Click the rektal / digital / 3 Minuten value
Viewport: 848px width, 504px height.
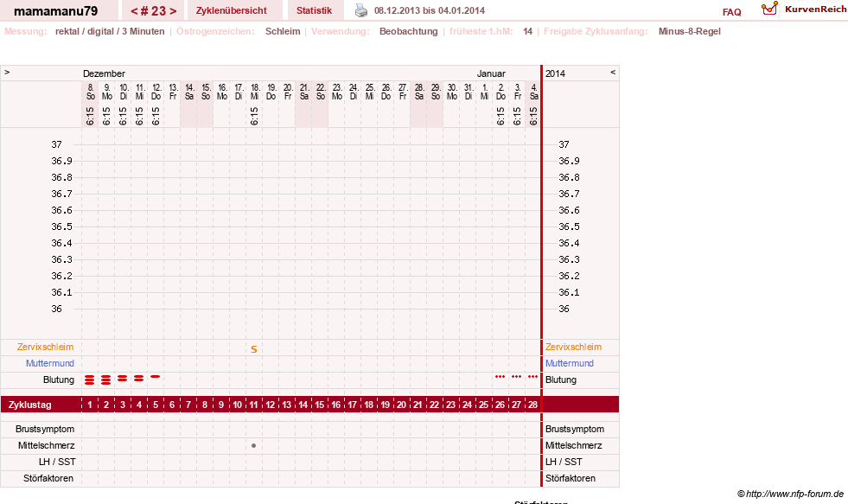tap(110, 31)
